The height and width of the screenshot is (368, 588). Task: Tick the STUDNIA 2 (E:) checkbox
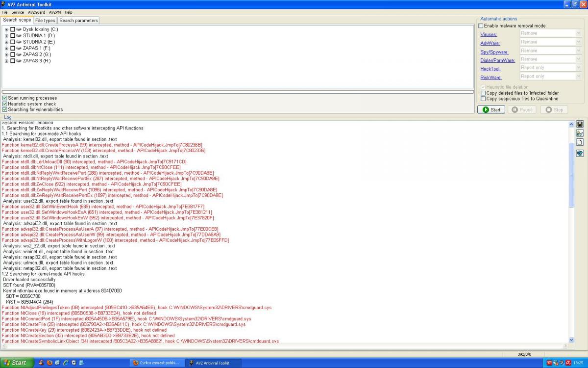(13, 42)
